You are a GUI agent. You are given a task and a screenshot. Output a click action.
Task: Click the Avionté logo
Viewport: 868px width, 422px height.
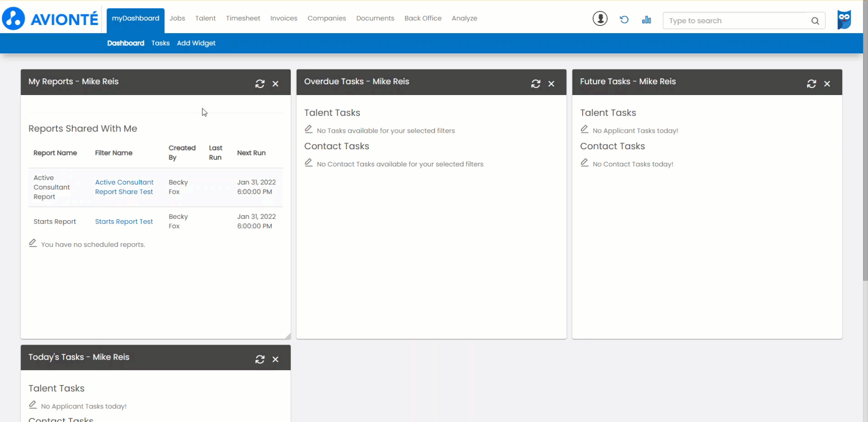(x=50, y=19)
